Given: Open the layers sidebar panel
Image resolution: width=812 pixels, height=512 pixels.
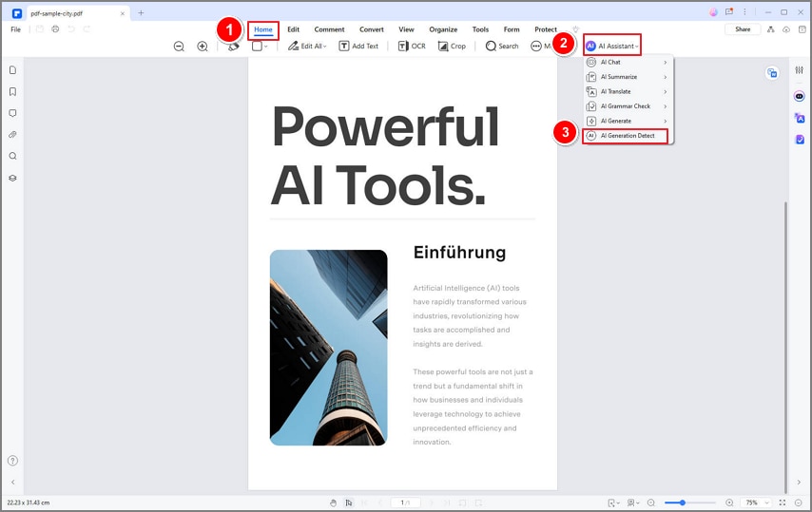Looking at the screenshot, I should click(13, 178).
